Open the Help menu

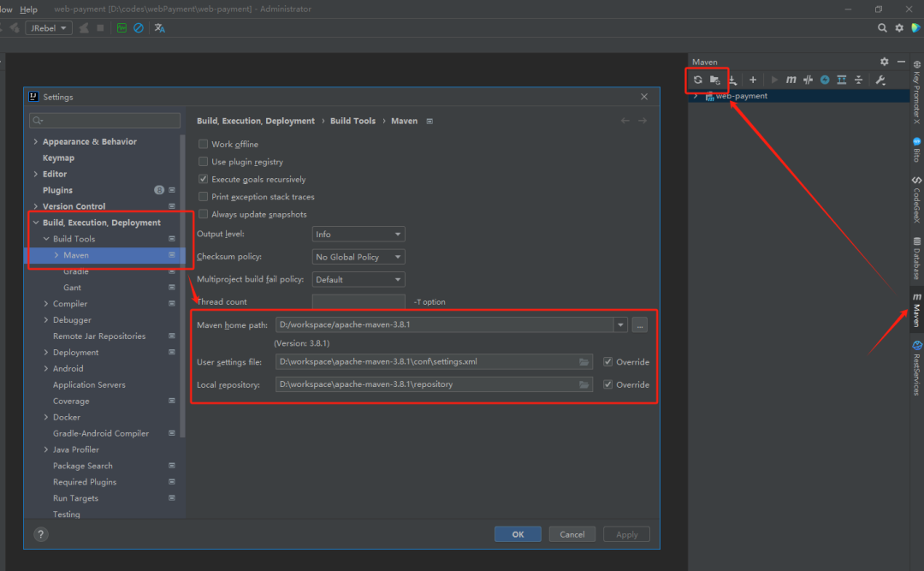coord(28,9)
